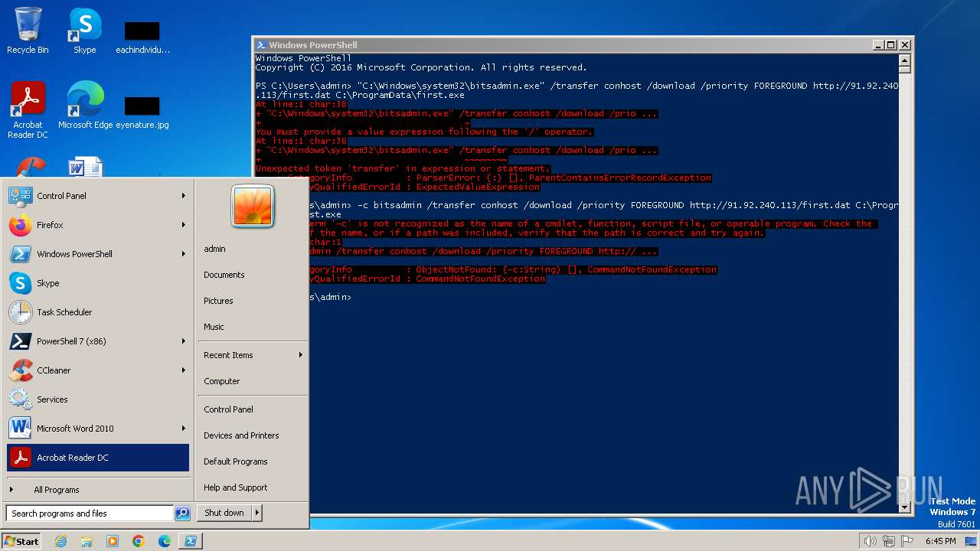Expand Microsoft Word 2010 recent files arrow
980x551 pixels.
tap(184, 429)
